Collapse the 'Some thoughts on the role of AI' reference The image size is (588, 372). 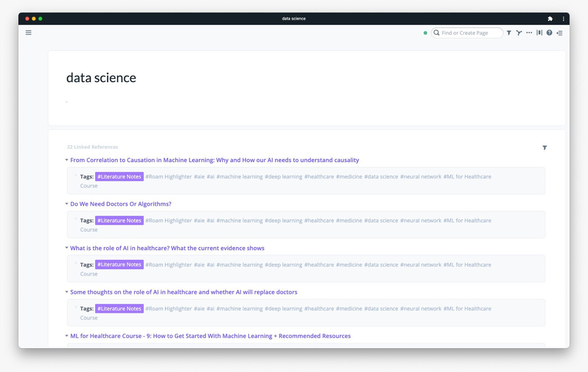pos(66,292)
